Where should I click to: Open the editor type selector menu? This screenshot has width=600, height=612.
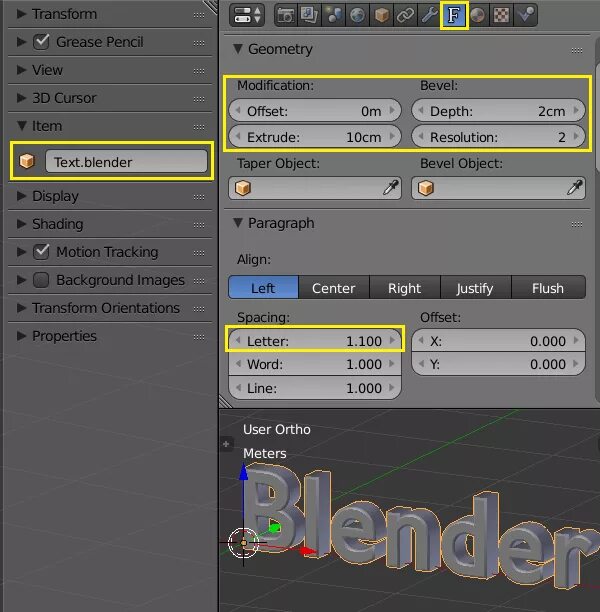click(x=247, y=16)
